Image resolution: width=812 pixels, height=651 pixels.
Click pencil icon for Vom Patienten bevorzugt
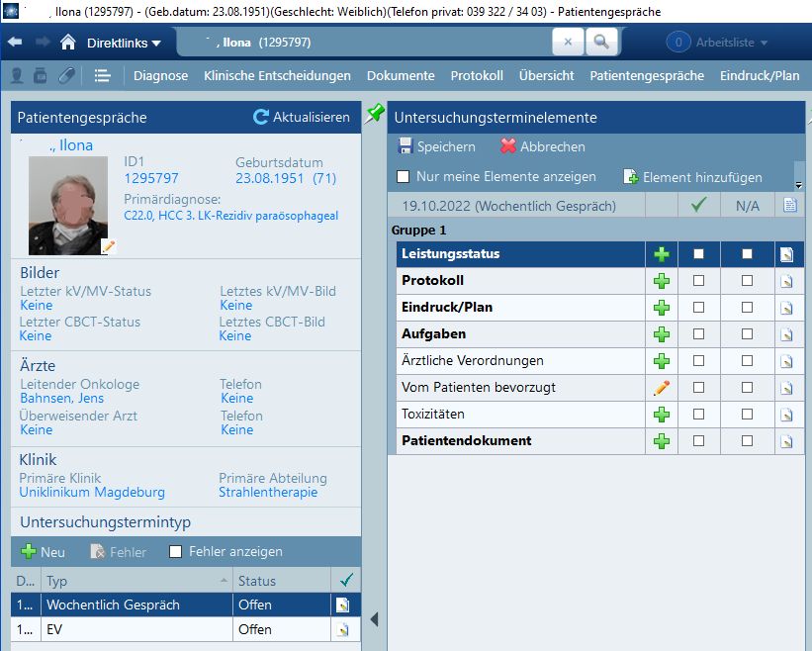(661, 388)
